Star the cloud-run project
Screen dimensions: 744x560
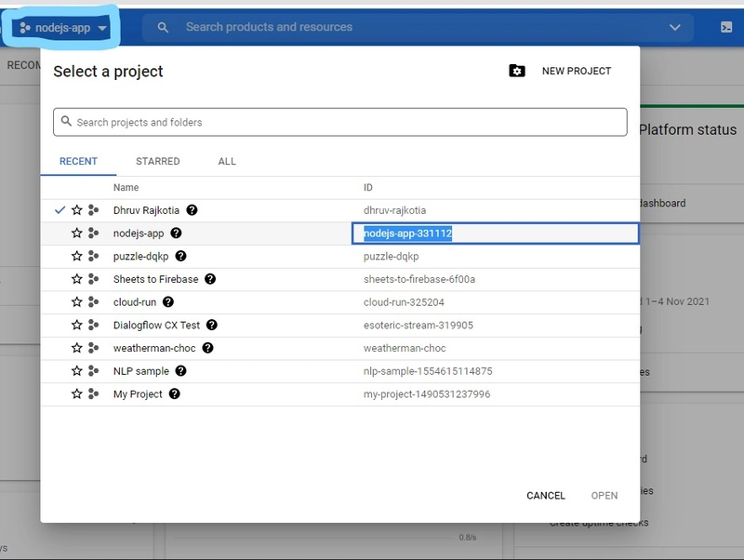pos(77,301)
